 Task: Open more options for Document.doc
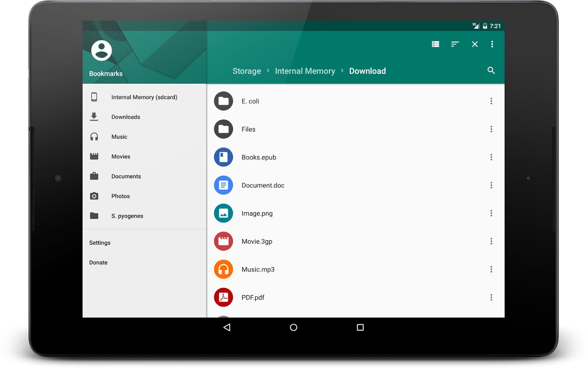pos(491,185)
